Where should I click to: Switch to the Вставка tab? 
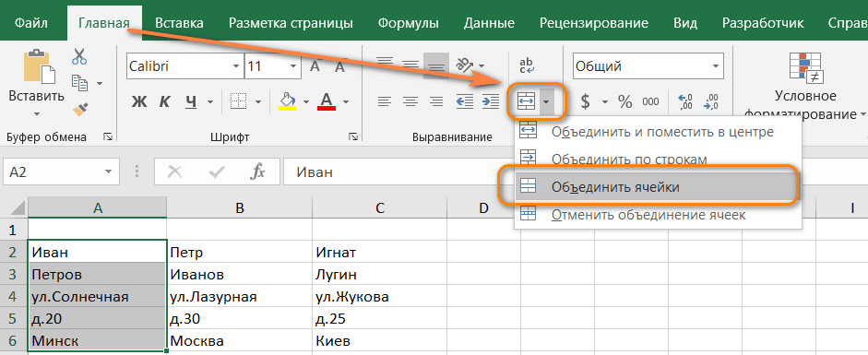point(179,23)
